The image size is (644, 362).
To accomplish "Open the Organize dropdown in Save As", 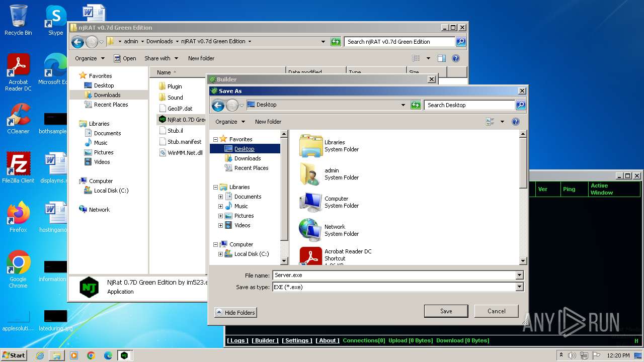I will tap(230, 122).
